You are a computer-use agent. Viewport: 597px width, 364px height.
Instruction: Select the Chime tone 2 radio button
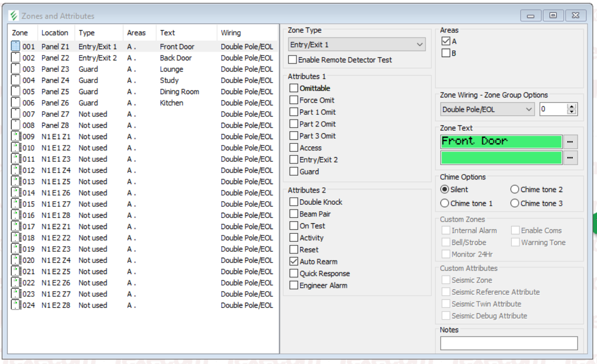tap(514, 189)
